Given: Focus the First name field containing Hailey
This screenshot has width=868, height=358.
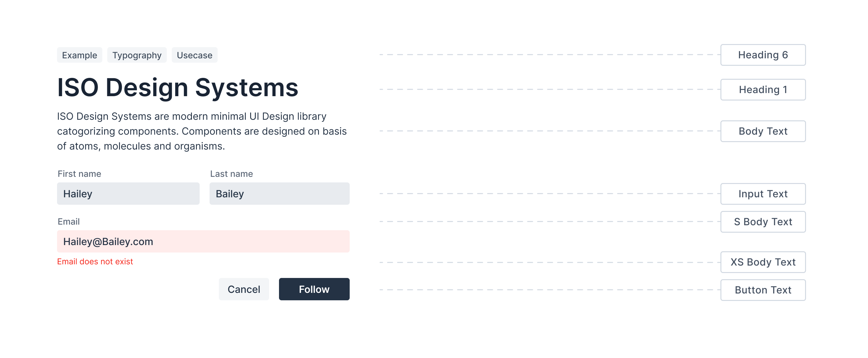Looking at the screenshot, I should click(x=128, y=194).
